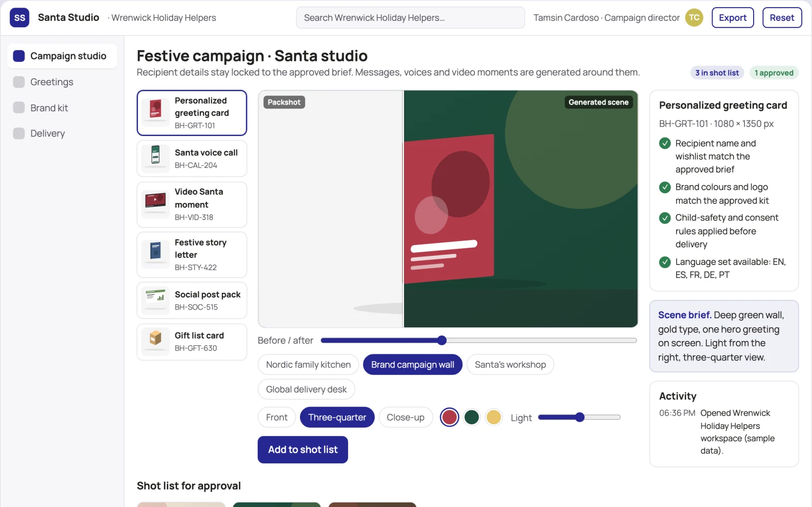Open the Delivery section
This screenshot has width=812, height=507.
[62, 133]
